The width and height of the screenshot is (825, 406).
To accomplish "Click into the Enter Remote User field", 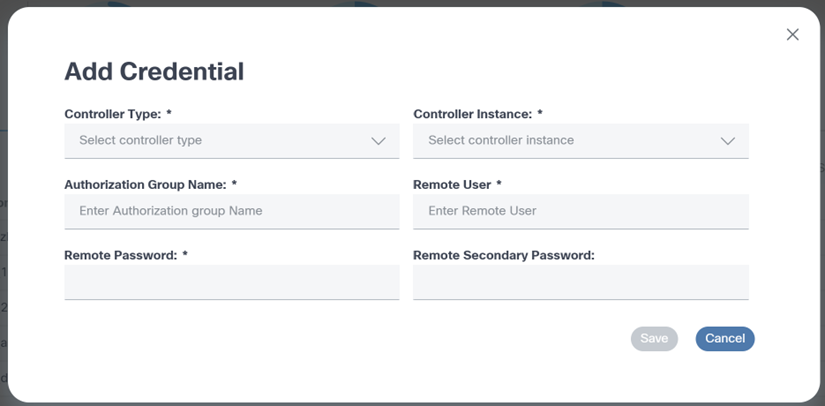I will pyautogui.click(x=580, y=211).
